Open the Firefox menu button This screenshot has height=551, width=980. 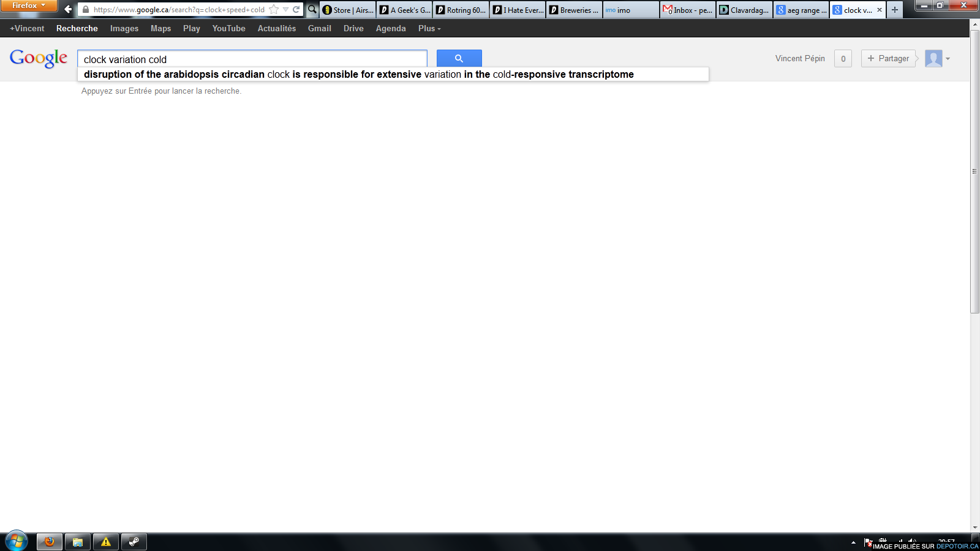click(x=29, y=6)
